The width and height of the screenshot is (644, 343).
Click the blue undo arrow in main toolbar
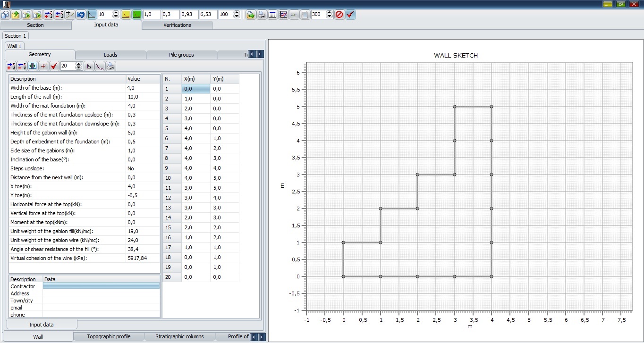coord(81,15)
